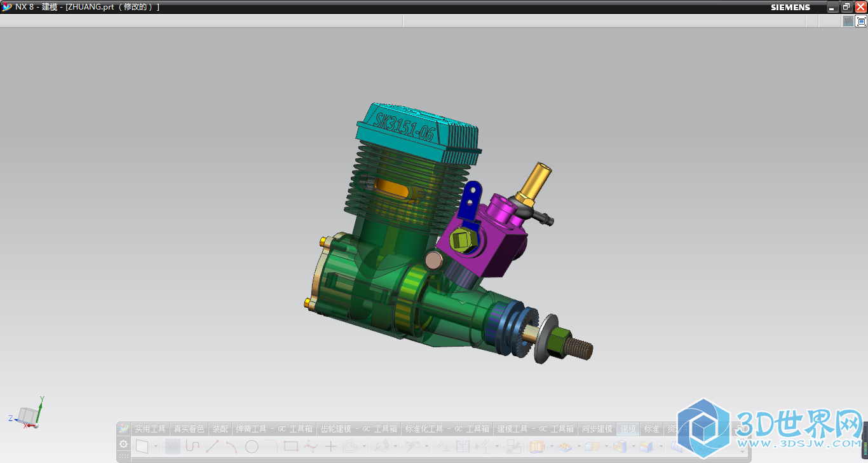Image resolution: width=868 pixels, height=463 pixels.
Task: Minimize the NX 8 window
Action: [x=832, y=7]
